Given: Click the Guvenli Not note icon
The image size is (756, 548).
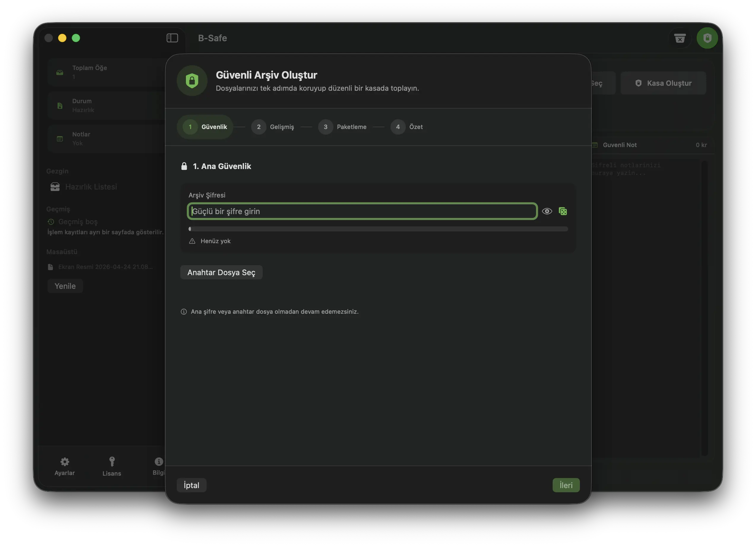Looking at the screenshot, I should [595, 145].
